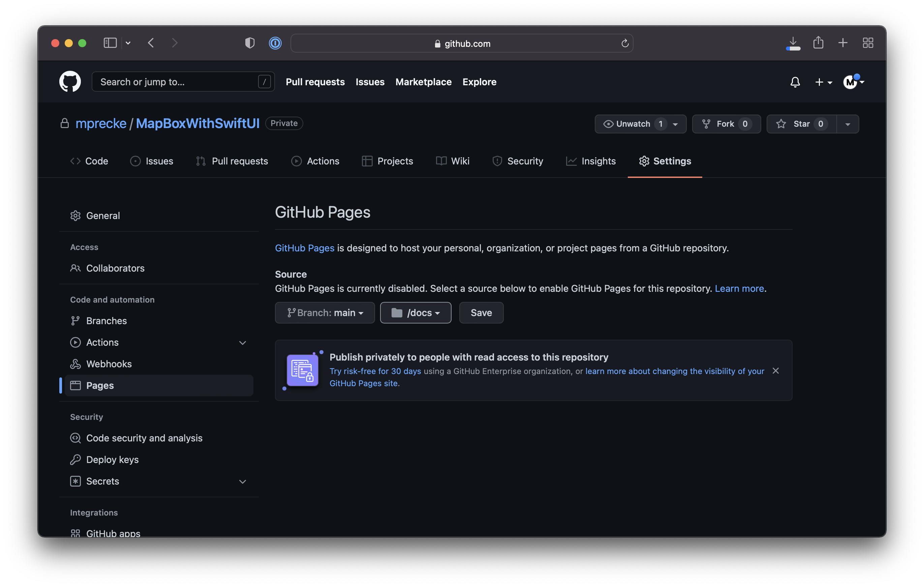Switch to the Insights tab
The width and height of the screenshot is (924, 587).
(x=598, y=161)
